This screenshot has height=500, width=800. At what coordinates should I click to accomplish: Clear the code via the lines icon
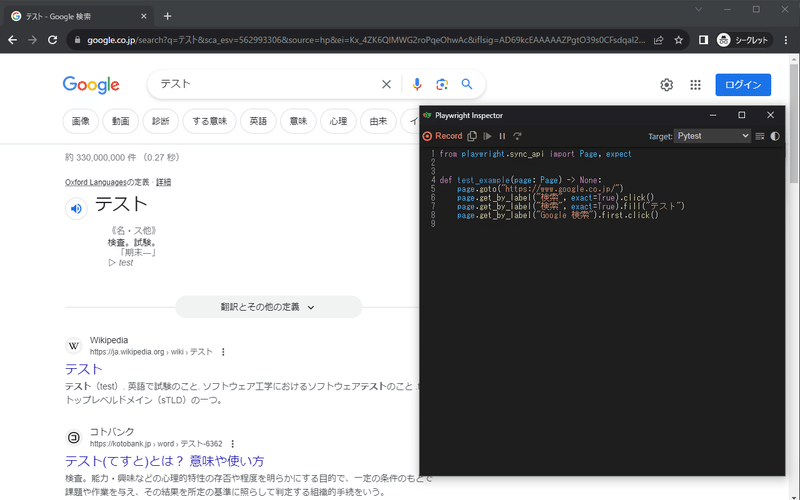point(760,136)
